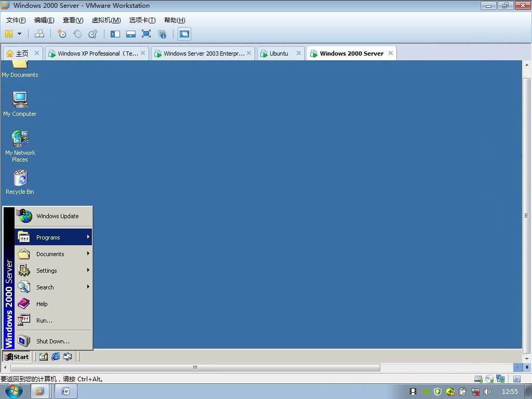532x399 pixels.
Task: Toggle the library sidebar view icon
Action: tap(115, 34)
